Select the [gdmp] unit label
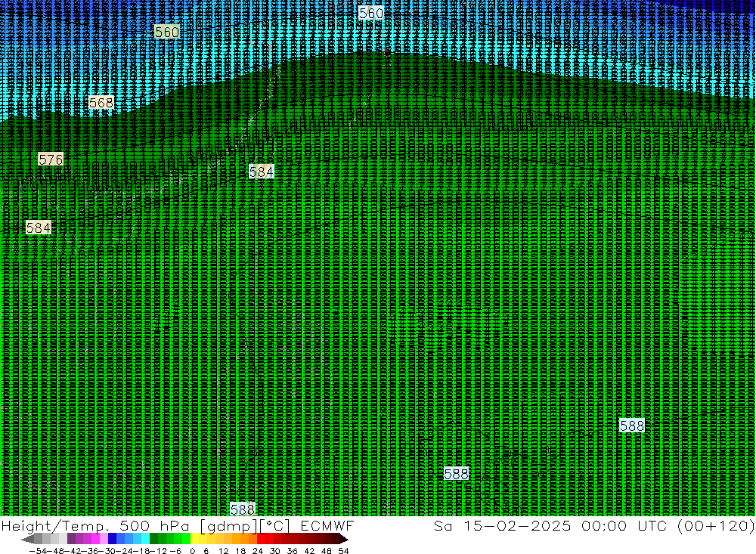This screenshot has height=554, width=756. point(228,526)
